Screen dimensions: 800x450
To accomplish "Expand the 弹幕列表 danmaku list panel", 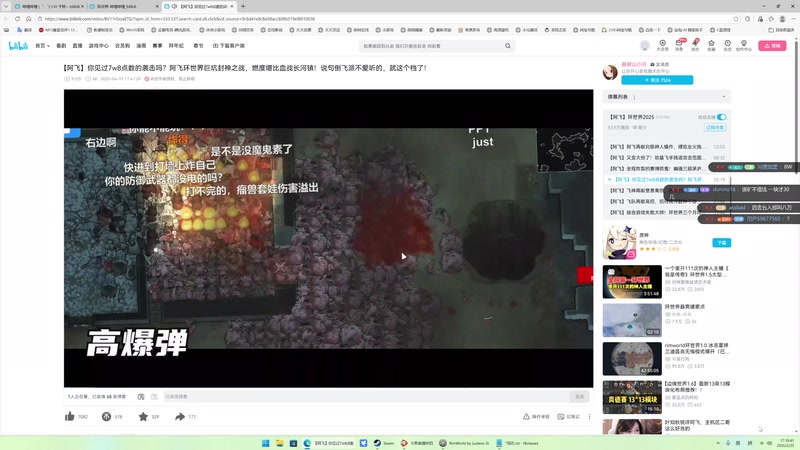I will coord(666,97).
